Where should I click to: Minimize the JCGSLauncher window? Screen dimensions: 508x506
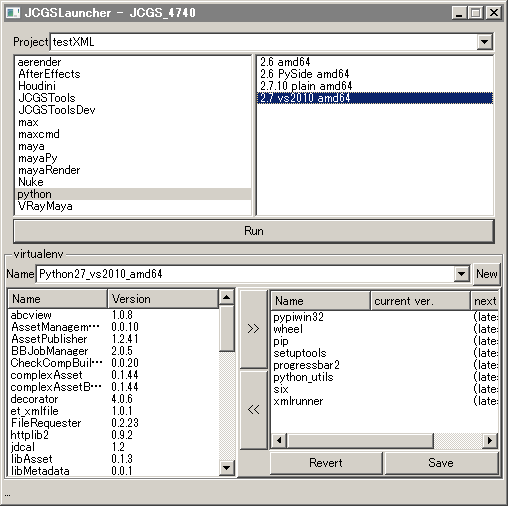click(459, 13)
